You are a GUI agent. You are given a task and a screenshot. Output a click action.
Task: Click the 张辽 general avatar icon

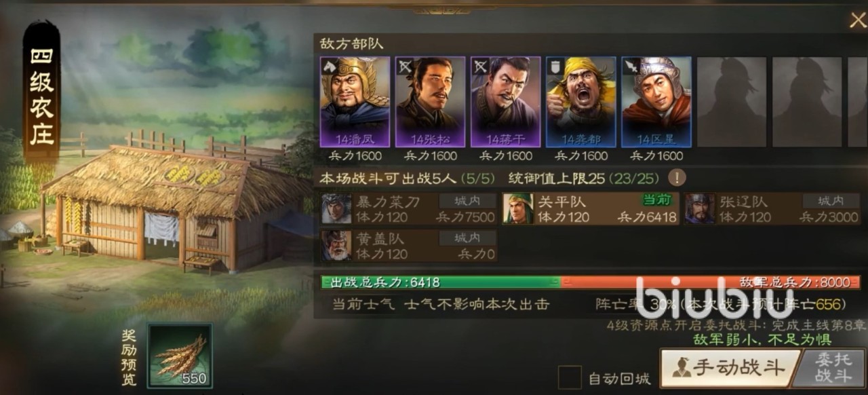(x=699, y=209)
